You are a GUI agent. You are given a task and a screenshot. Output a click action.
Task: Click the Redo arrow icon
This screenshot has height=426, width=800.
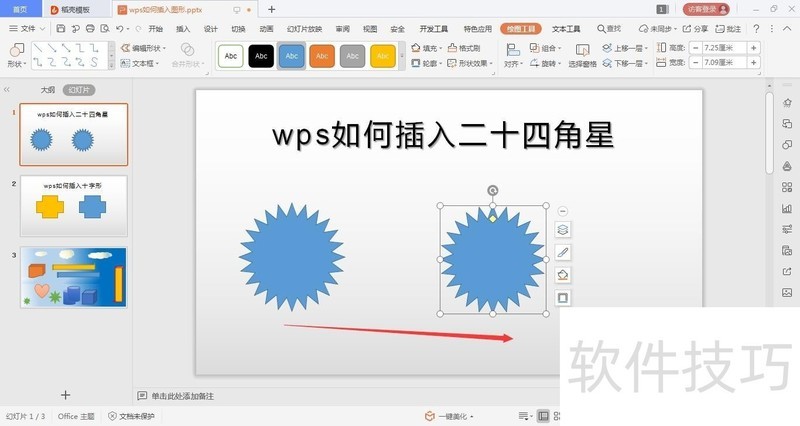tap(138, 29)
